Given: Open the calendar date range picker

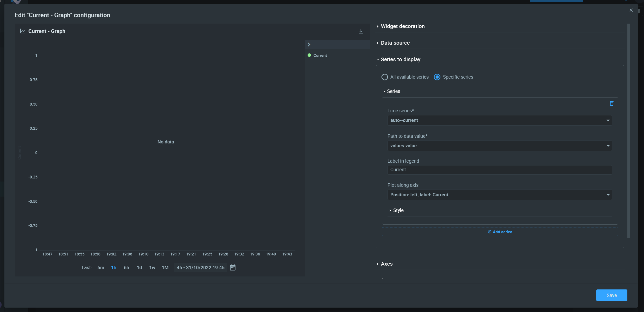Looking at the screenshot, I should click(233, 267).
